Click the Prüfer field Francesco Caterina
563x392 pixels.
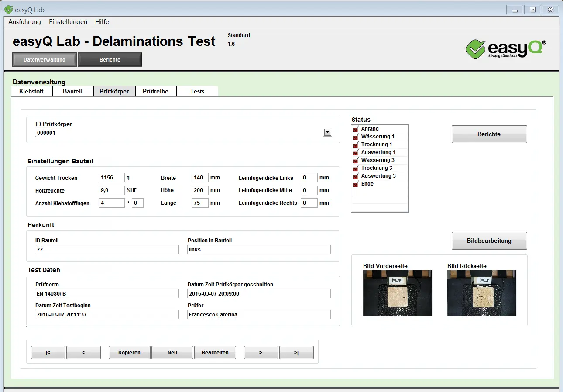259,314
